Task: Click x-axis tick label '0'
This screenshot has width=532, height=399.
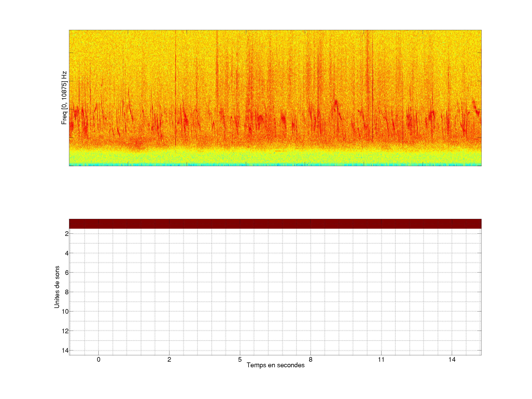Action: [99, 359]
